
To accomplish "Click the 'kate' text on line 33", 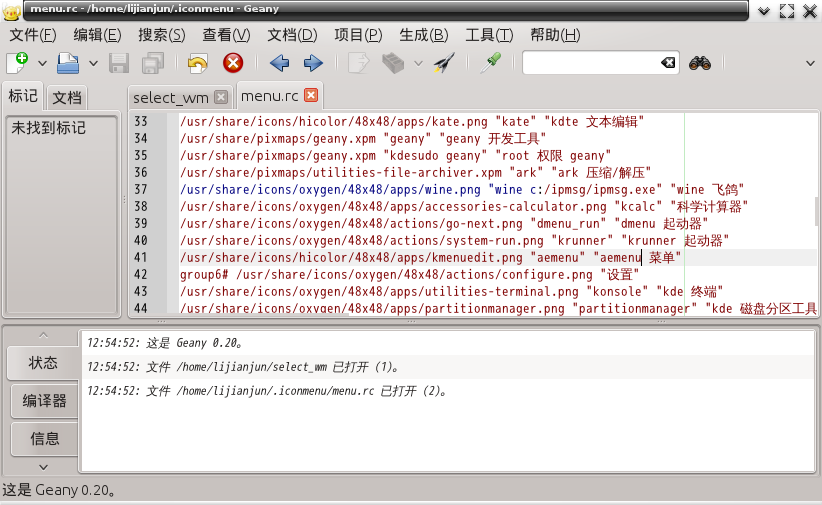I will point(516,122).
